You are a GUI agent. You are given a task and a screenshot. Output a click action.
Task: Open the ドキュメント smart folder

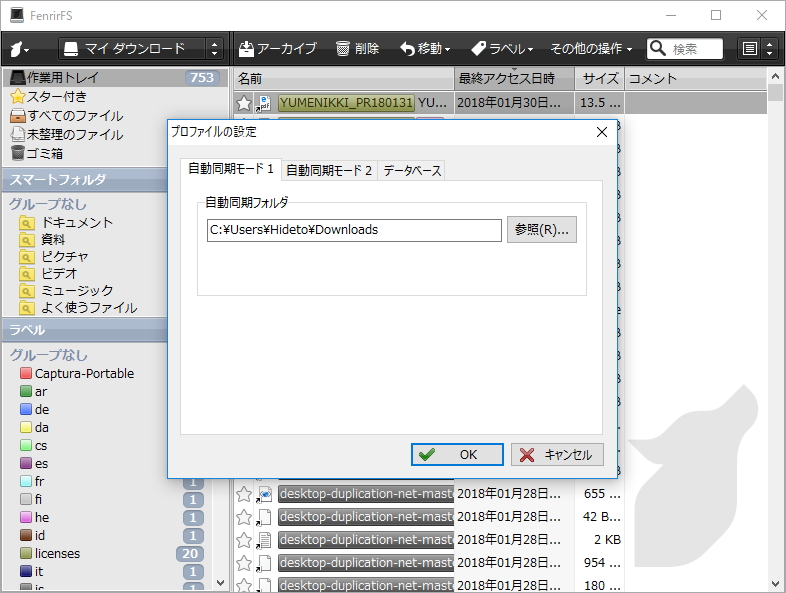pyautogui.click(x=66, y=222)
